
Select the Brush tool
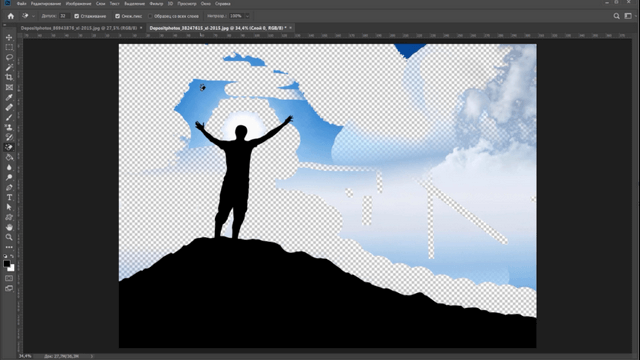pyautogui.click(x=9, y=117)
